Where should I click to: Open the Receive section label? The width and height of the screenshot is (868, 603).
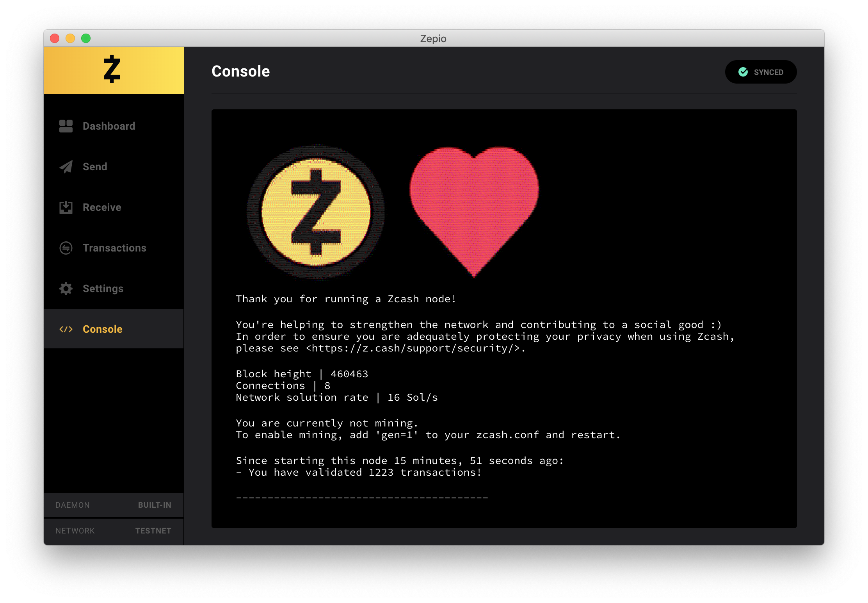(x=102, y=207)
